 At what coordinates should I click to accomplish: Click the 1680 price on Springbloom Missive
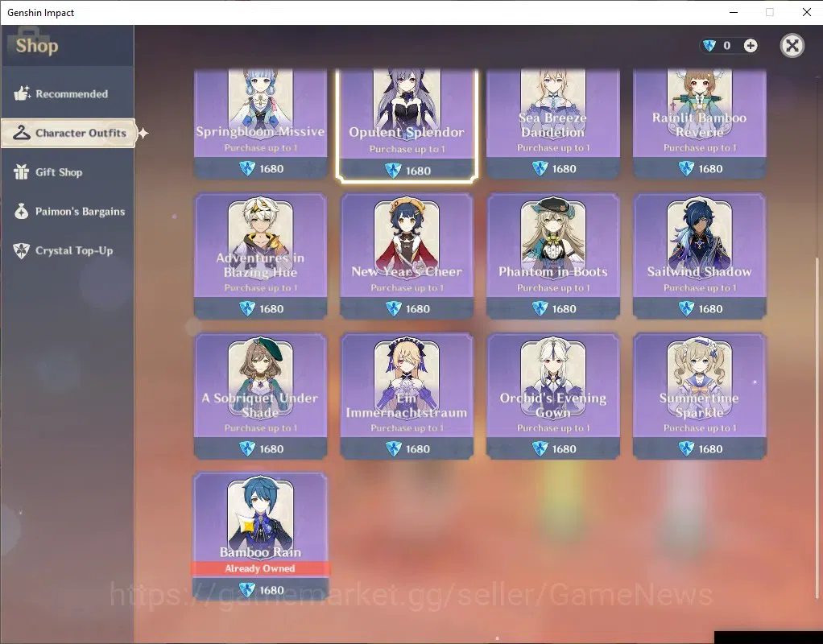271,169
